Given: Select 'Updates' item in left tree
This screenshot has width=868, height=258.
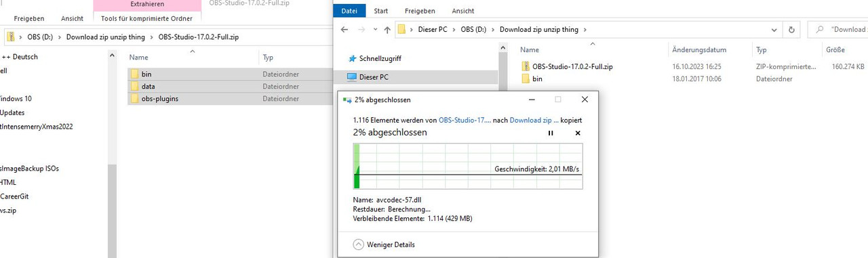Looking at the screenshot, I should 12,112.
